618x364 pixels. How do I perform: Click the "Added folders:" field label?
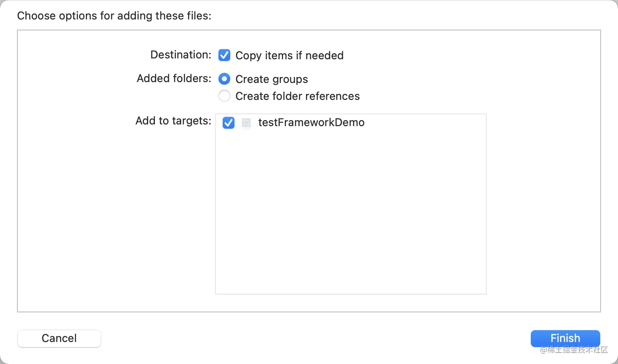coord(174,79)
